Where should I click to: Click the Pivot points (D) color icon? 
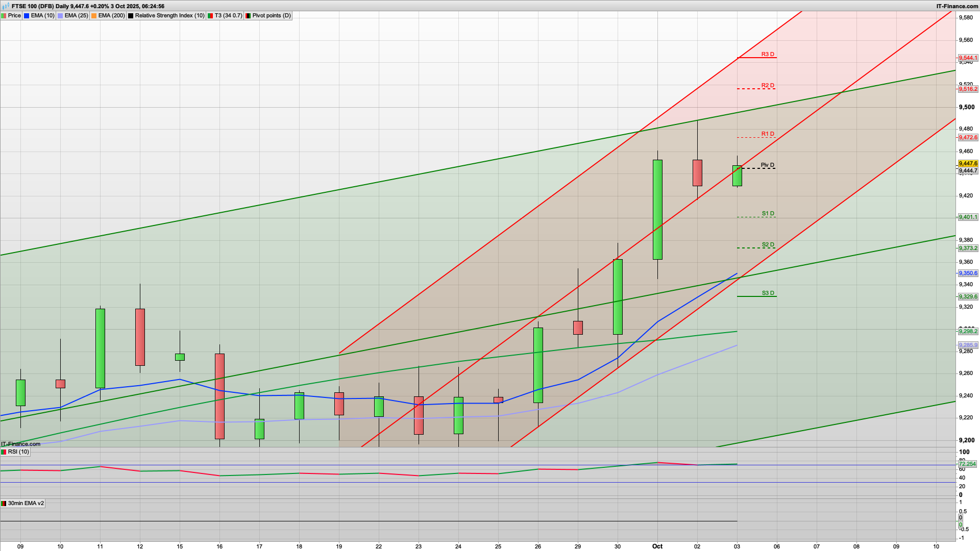pos(248,16)
